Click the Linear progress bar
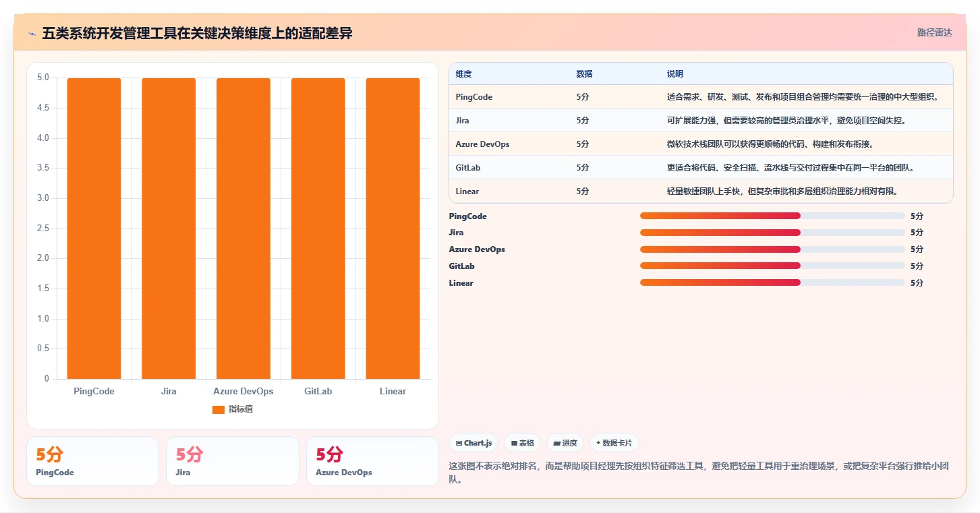980x513 pixels. coord(772,283)
